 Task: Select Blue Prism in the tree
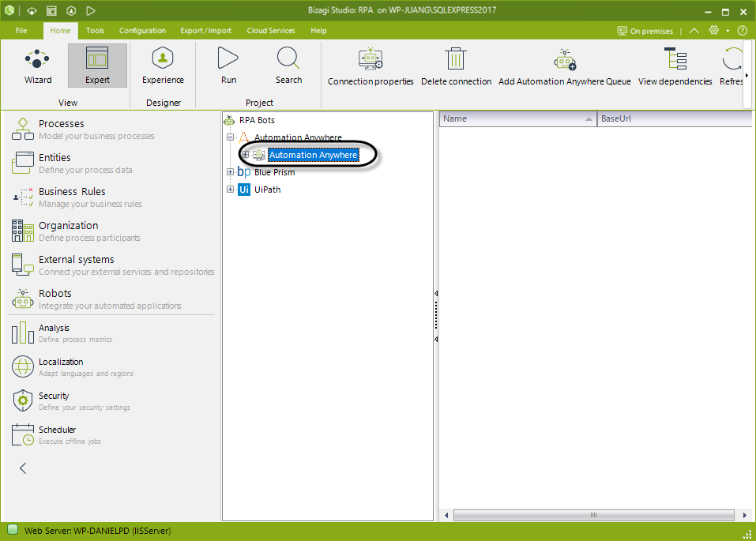tap(274, 172)
